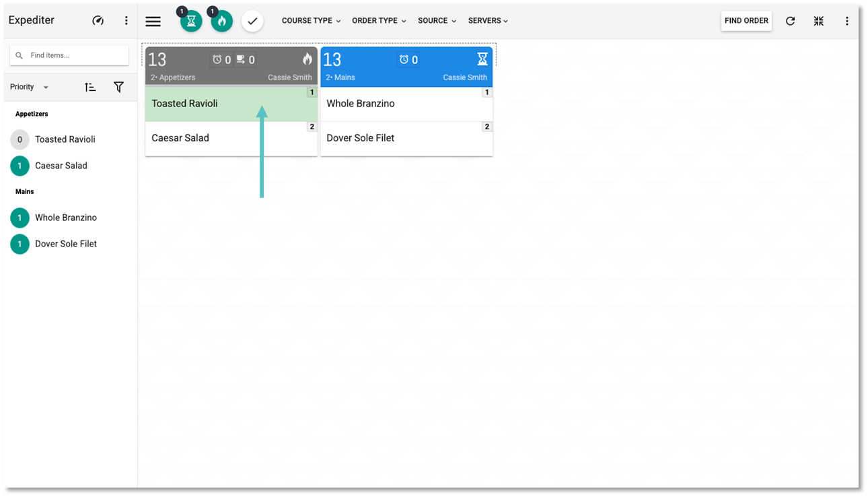This screenshot has width=868, height=497.
Task: Open the Order Type dropdown
Action: click(379, 21)
